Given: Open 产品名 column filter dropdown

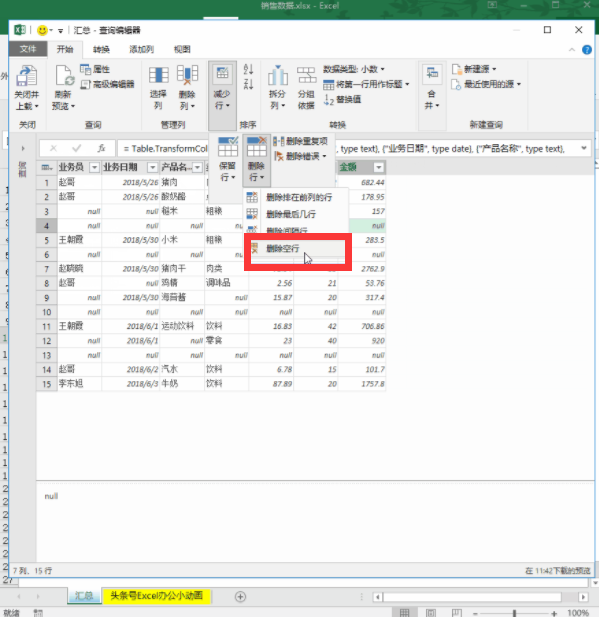Looking at the screenshot, I should click(x=198, y=168).
